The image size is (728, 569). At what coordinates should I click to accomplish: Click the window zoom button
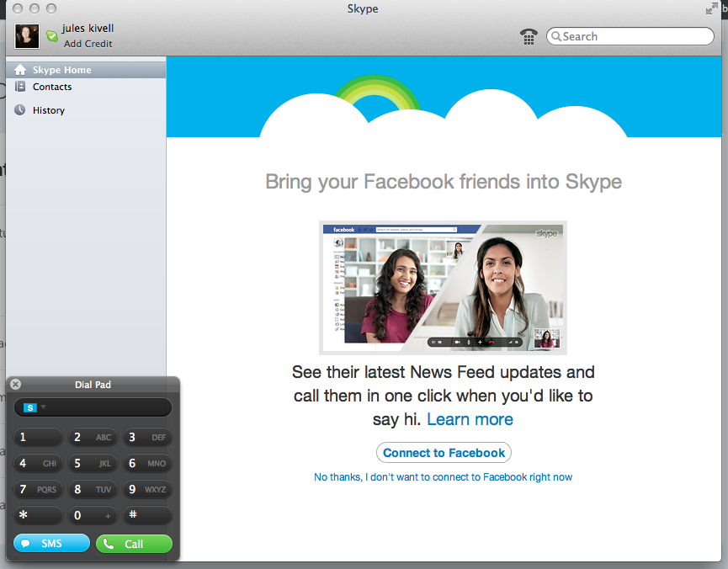click(x=51, y=8)
